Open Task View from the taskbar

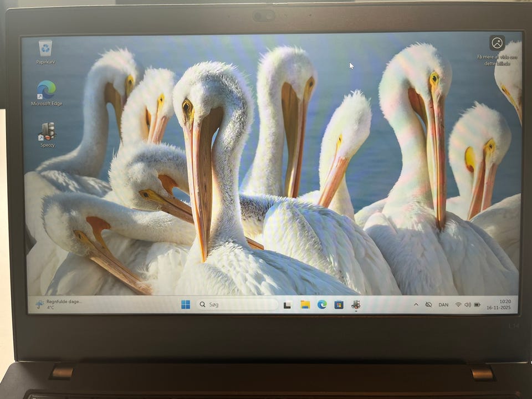288,305
